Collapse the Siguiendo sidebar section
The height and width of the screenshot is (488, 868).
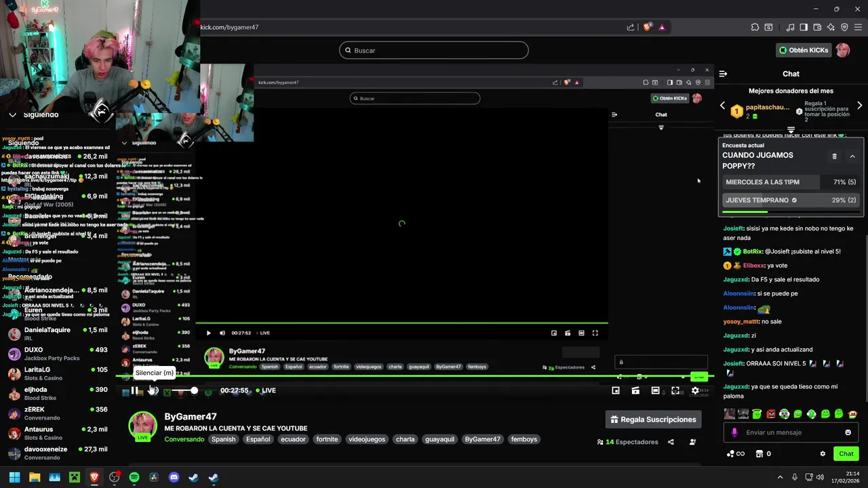[x=12, y=115]
